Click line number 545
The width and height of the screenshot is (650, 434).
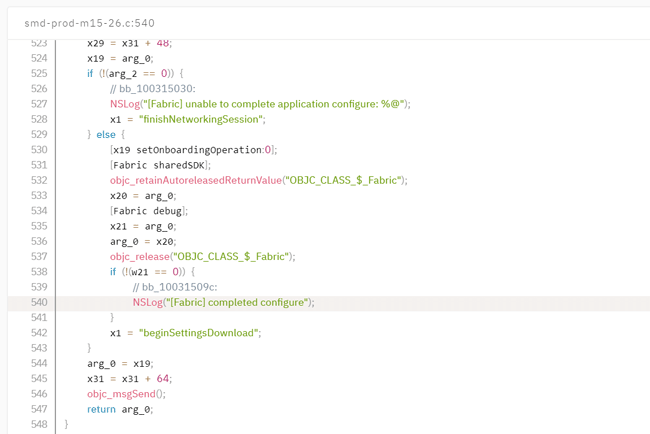click(x=39, y=378)
